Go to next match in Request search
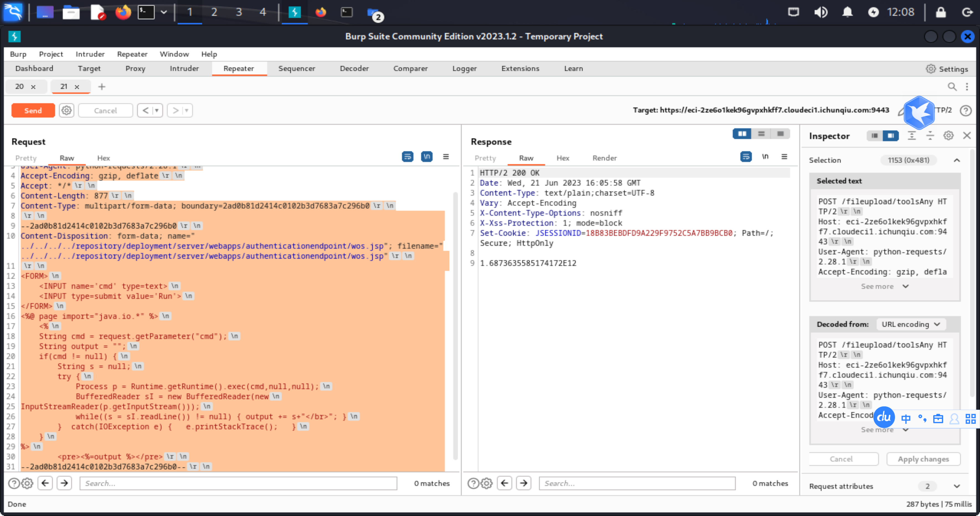The width and height of the screenshot is (980, 516). tap(64, 483)
